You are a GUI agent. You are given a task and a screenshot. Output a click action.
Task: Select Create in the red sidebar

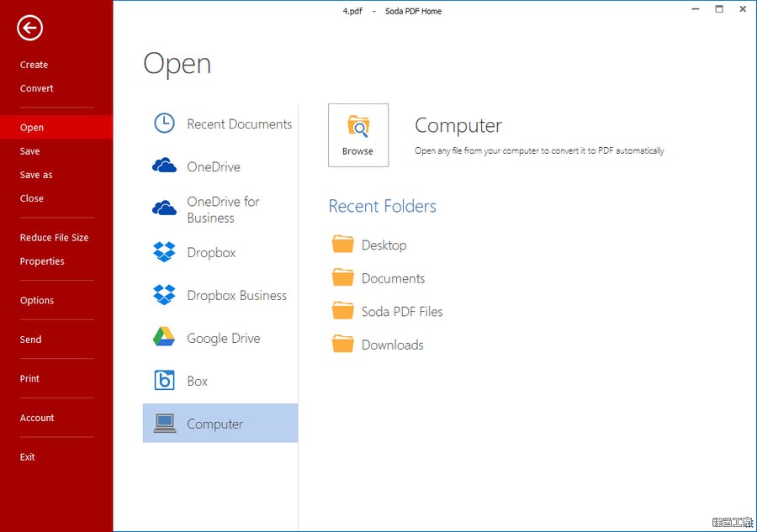[x=34, y=65]
